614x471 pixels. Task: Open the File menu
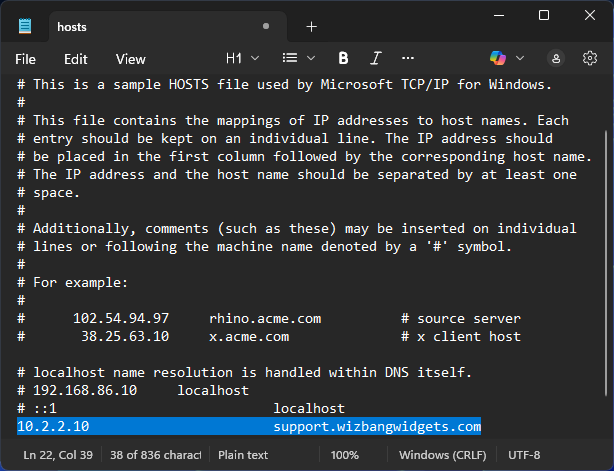point(25,59)
